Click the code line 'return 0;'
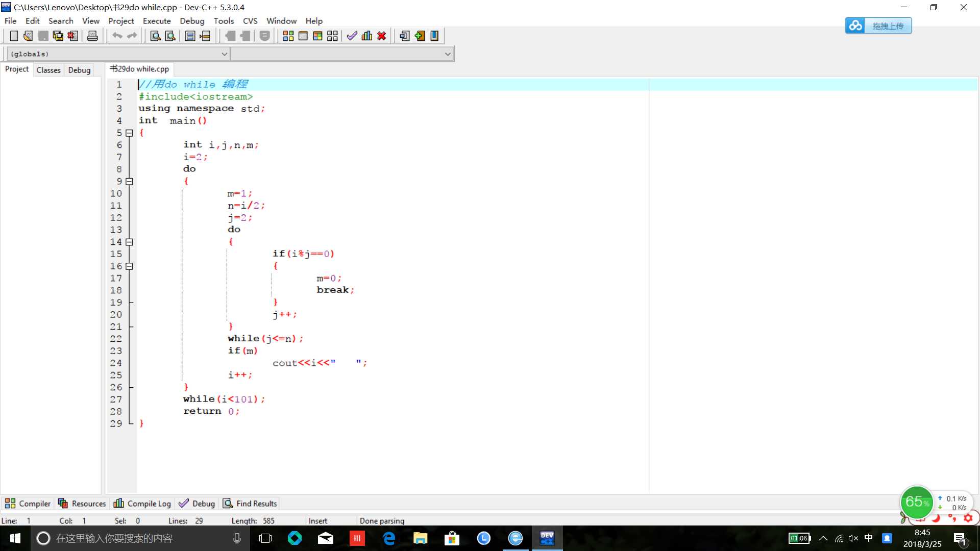980x551 pixels. pos(211,411)
